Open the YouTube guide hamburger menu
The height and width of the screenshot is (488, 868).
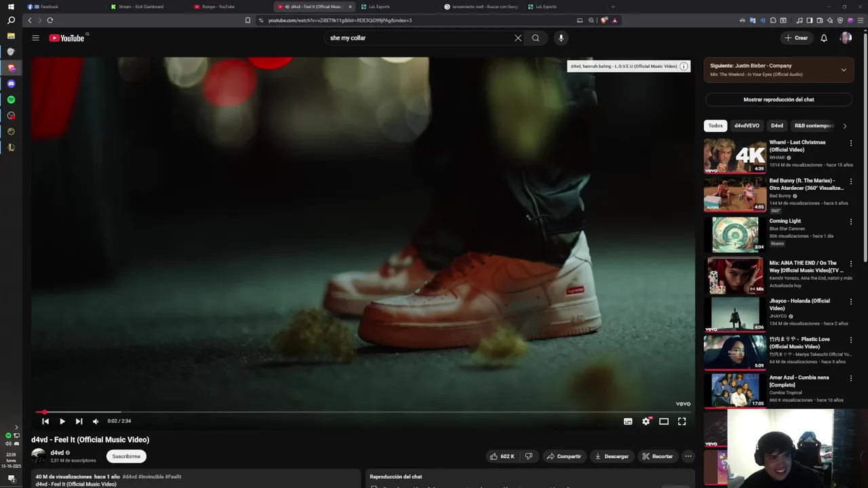pos(35,38)
